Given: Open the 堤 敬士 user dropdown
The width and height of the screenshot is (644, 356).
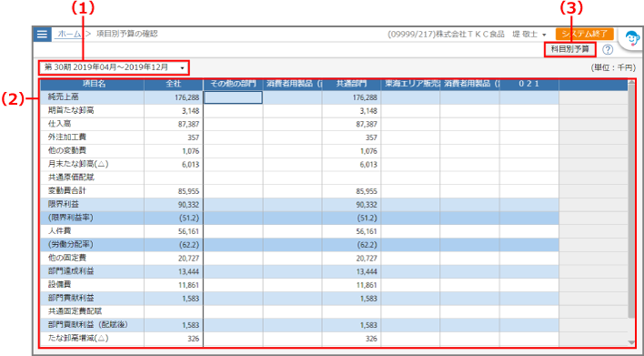Looking at the screenshot, I should 529,35.
